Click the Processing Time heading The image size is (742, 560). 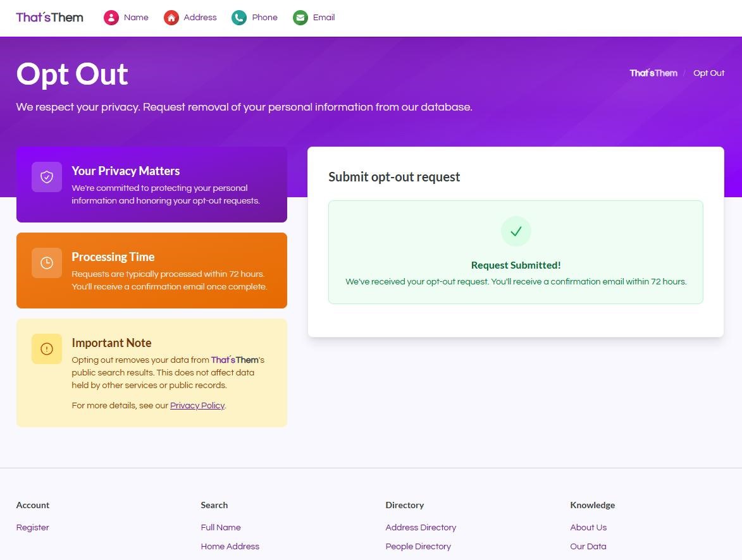click(113, 257)
